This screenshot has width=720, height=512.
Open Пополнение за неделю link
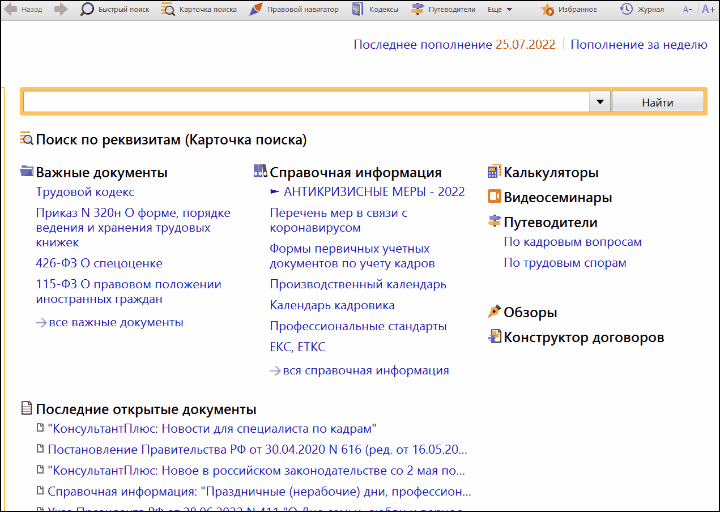tap(639, 45)
